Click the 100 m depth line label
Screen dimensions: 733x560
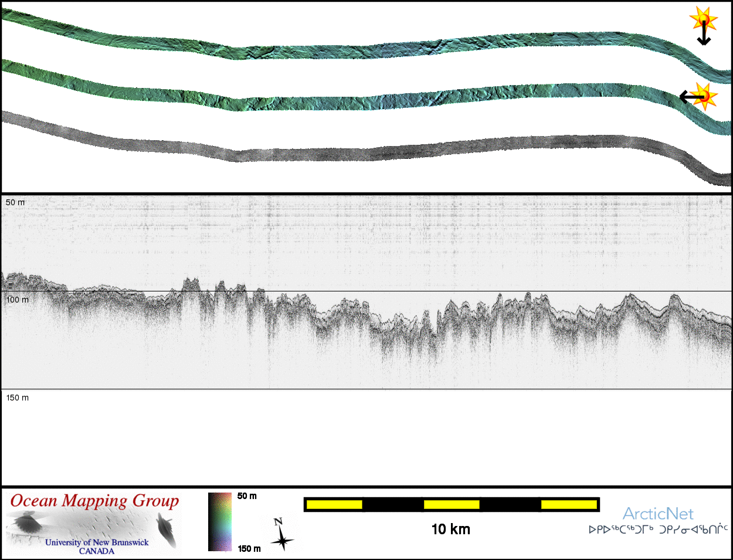click(18, 300)
